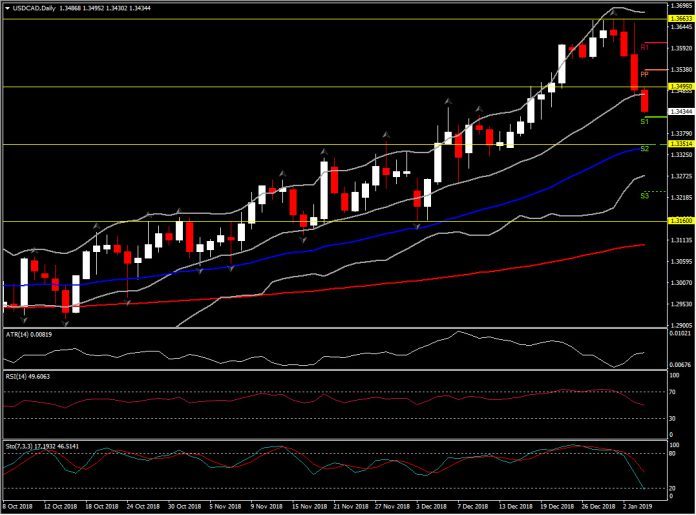Click the 20 level on Stochastic scale
This screenshot has height=515, width=696.
tap(672, 488)
